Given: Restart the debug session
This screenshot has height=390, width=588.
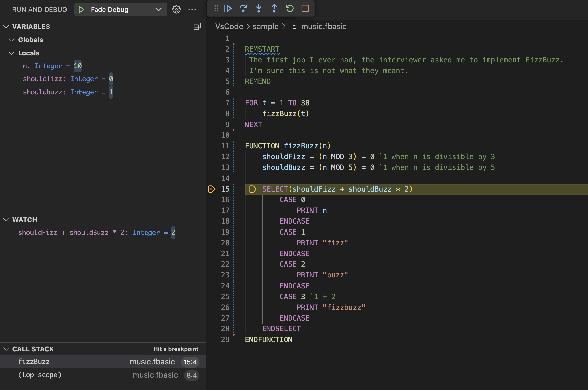Looking at the screenshot, I should click(290, 9).
